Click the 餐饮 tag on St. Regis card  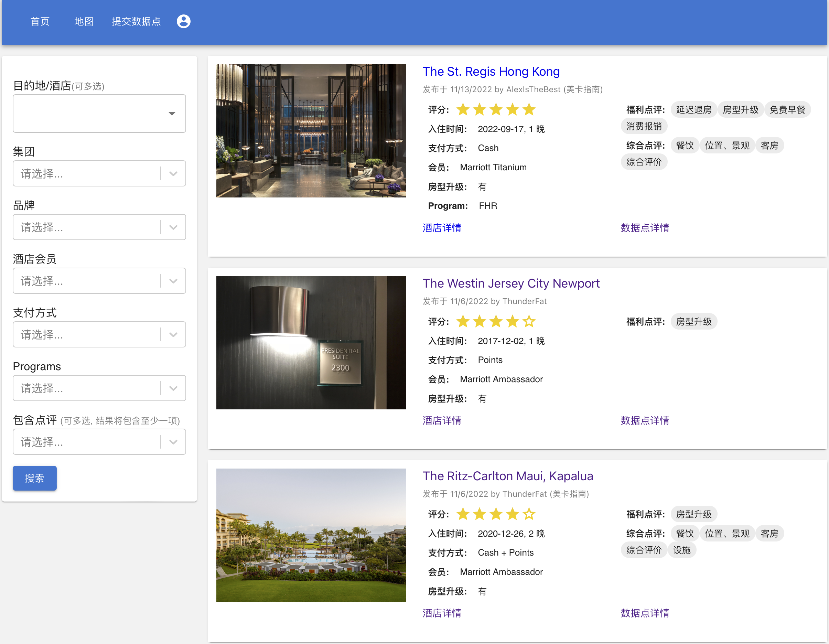685,146
